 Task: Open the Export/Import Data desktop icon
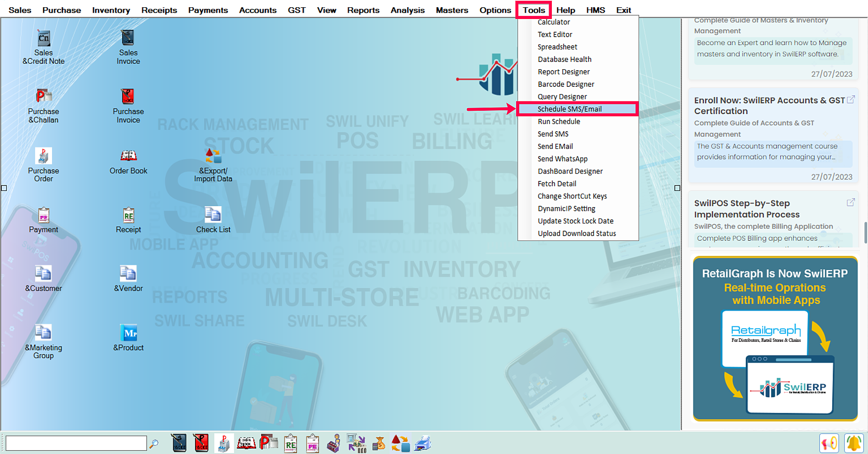[213, 165]
